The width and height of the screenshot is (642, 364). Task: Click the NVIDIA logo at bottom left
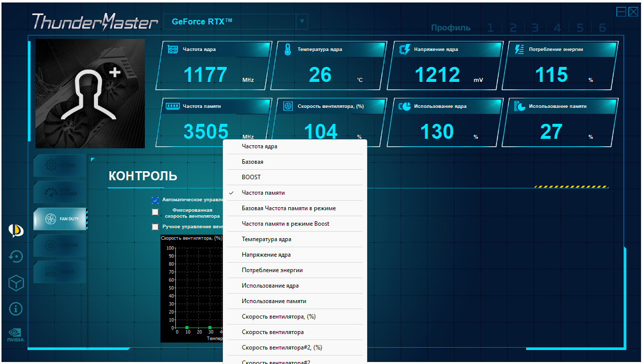click(x=16, y=335)
